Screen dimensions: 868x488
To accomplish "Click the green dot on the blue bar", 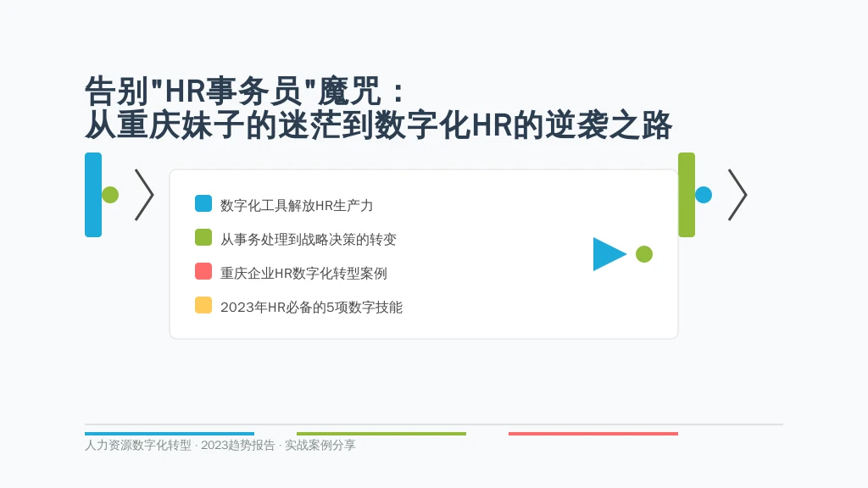I will point(110,195).
